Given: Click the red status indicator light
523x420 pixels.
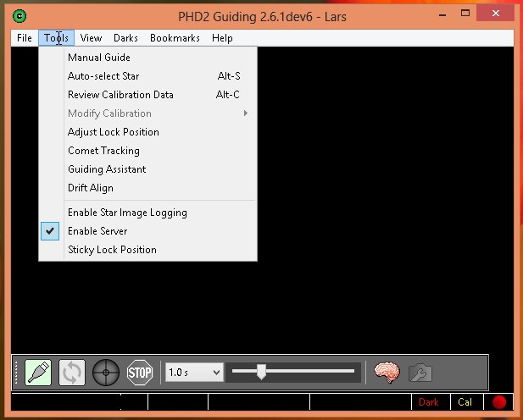Looking at the screenshot, I should point(499,402).
